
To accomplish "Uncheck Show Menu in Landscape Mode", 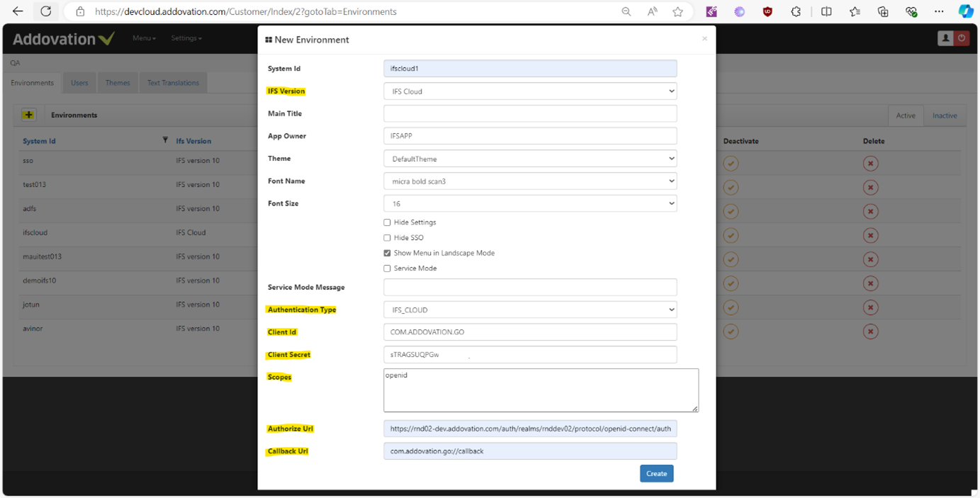I will tap(387, 253).
